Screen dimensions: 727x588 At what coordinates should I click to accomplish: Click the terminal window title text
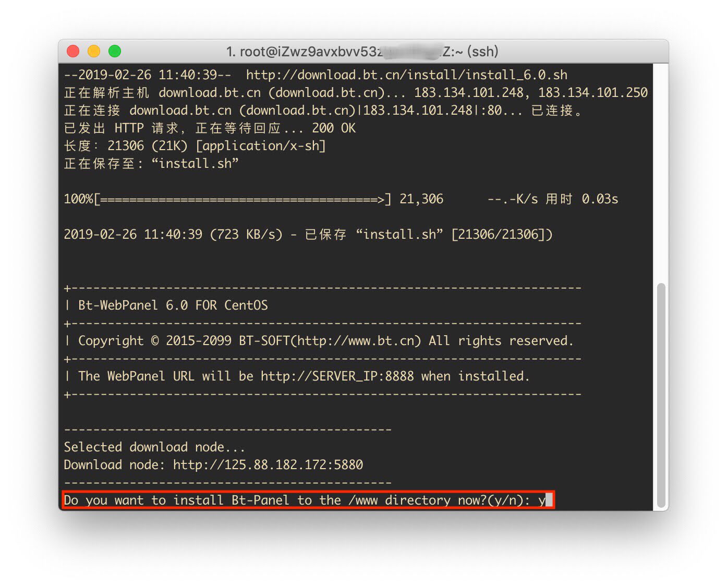pyautogui.click(x=362, y=52)
